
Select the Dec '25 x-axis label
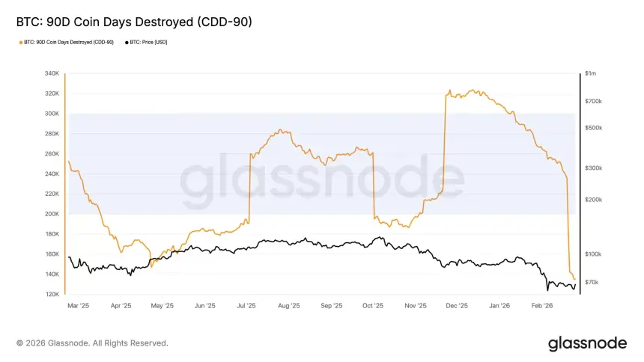click(x=457, y=306)
